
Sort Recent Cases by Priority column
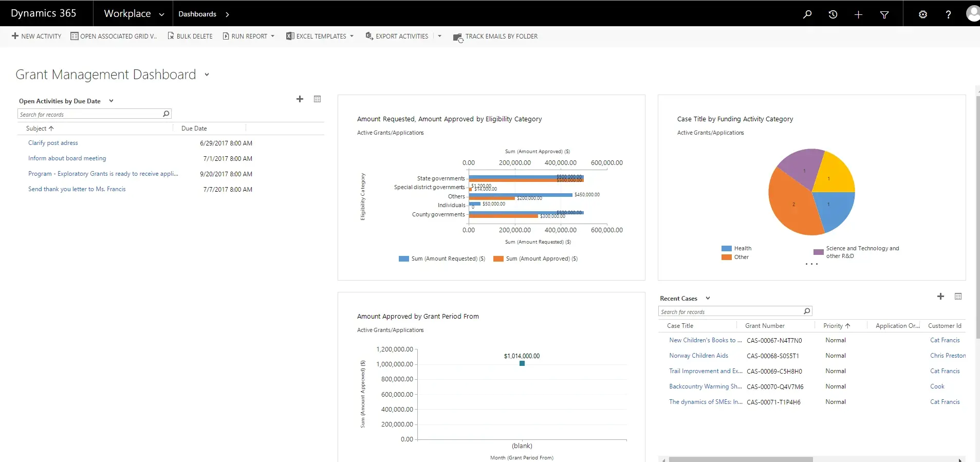(837, 326)
